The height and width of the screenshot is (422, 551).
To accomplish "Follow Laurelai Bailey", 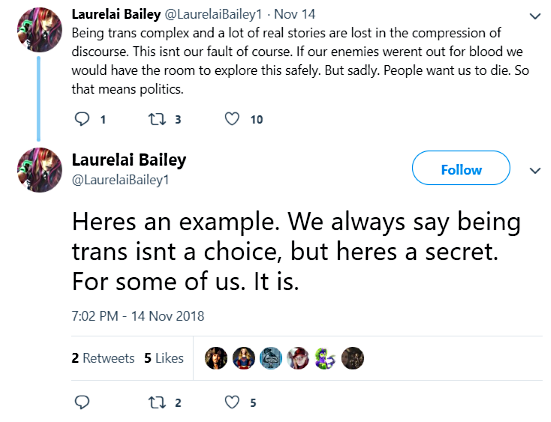I will 461,168.
